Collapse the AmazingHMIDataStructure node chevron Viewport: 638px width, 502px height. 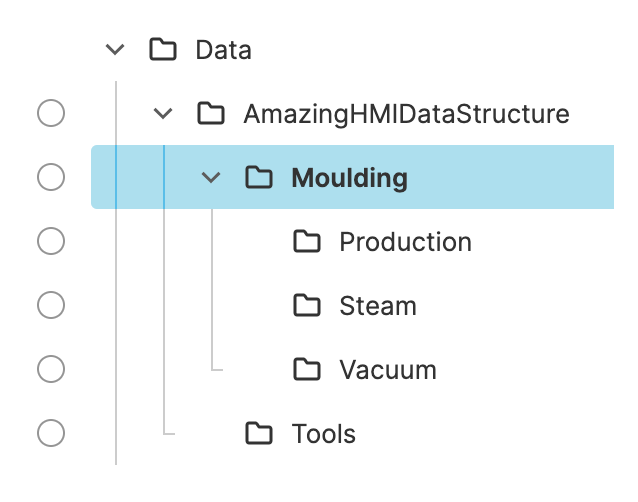coord(163,113)
